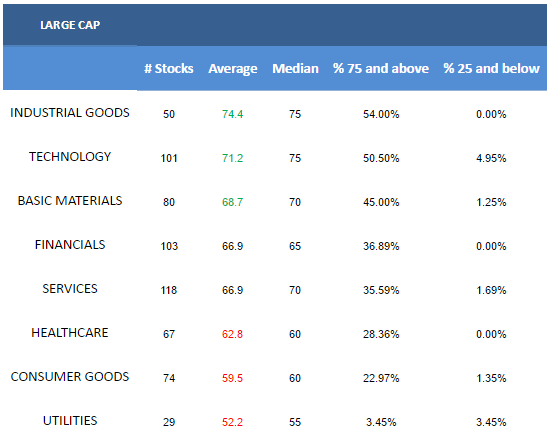Click the UTILITIES sector label
Image resolution: width=549 pixels, height=436 pixels.
click(70, 421)
